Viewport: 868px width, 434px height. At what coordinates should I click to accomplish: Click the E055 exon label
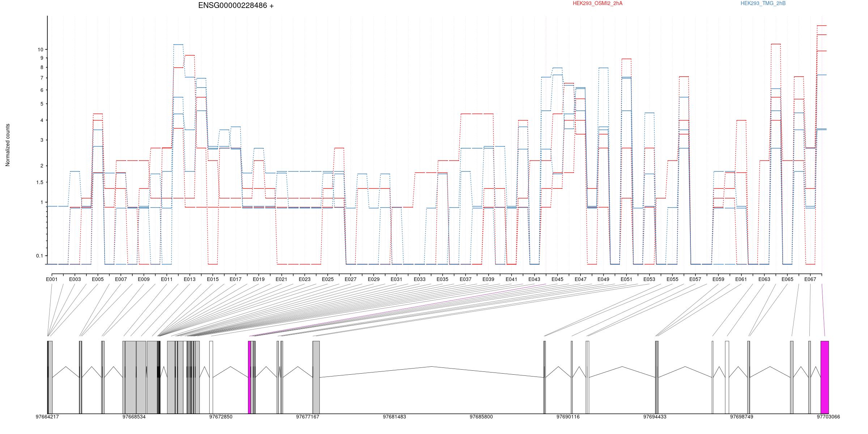[672, 280]
